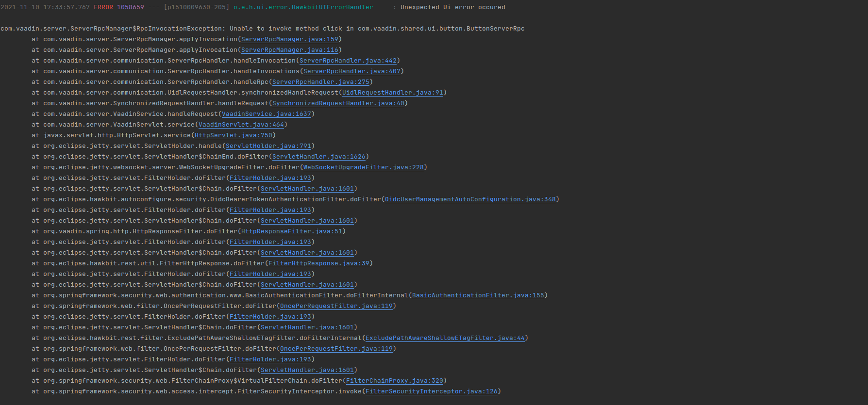The width and height of the screenshot is (868, 405).
Task: Click 'com.vaadin.shared.ui.button.ButtonServerRpc' text
Action: [x=441, y=29]
